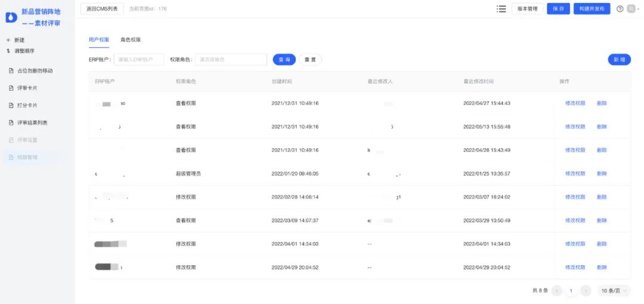Click 调整顺序 in the sidebar
Screen dimensions: 644x304
pyautogui.click(x=24, y=51)
